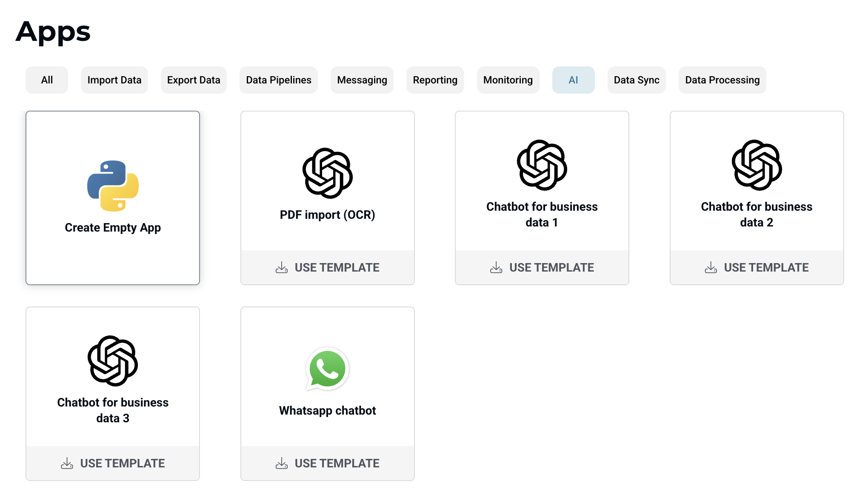
Task: Select the Messaging category
Action: (x=362, y=80)
